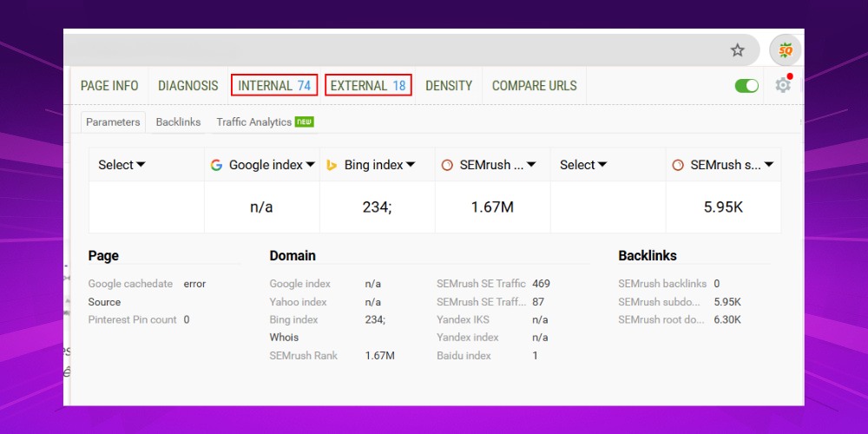
Task: Click the bookmark star icon
Action: 737,50
